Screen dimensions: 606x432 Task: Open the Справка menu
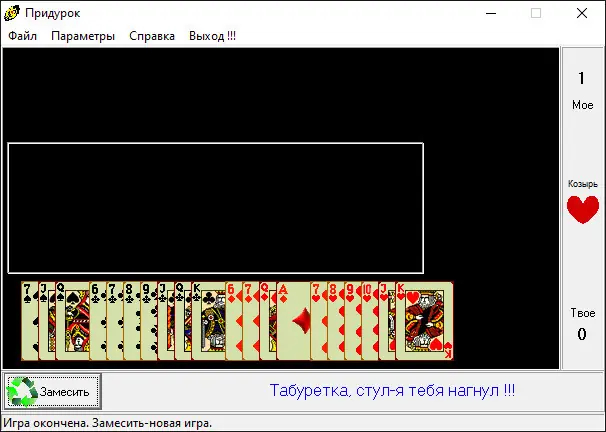[152, 36]
